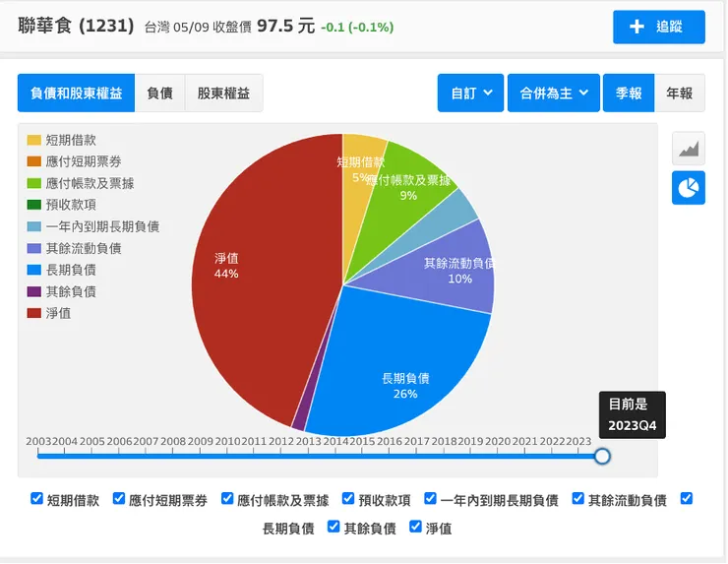
Task: Uncheck the 短期借款 checkbox
Action: click(36, 498)
